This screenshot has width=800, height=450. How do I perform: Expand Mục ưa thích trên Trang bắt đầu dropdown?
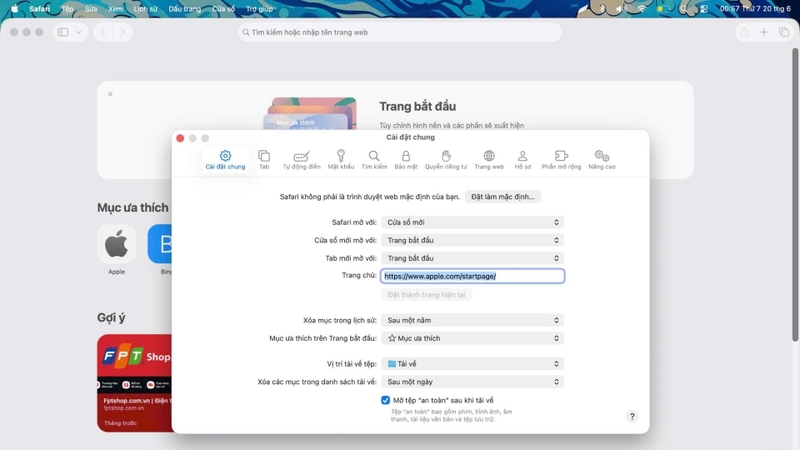472,338
